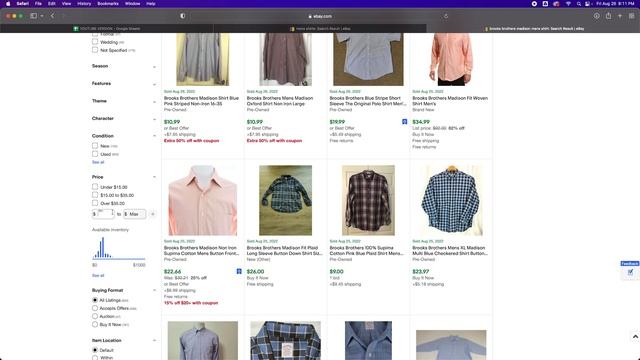The image size is (640, 360).
Task: Collapse the Price filter section
Action: pos(124,177)
